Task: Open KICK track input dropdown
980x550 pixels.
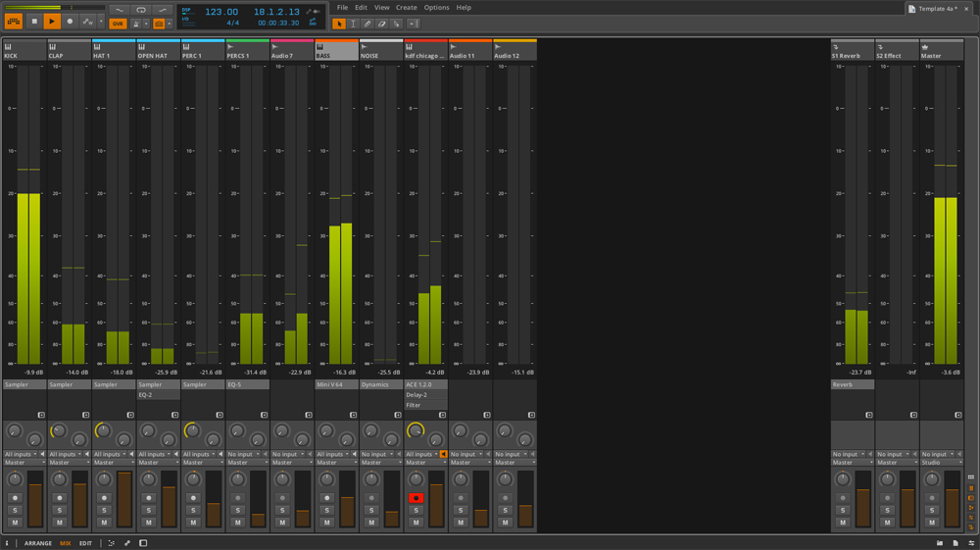Action: (x=20, y=454)
